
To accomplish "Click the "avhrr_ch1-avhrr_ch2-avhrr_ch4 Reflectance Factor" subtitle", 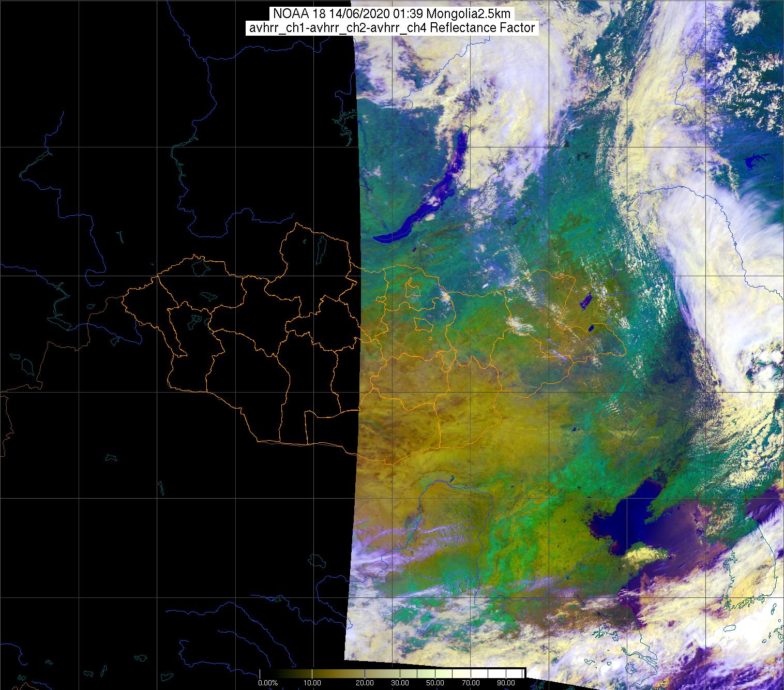I will tap(392, 28).
